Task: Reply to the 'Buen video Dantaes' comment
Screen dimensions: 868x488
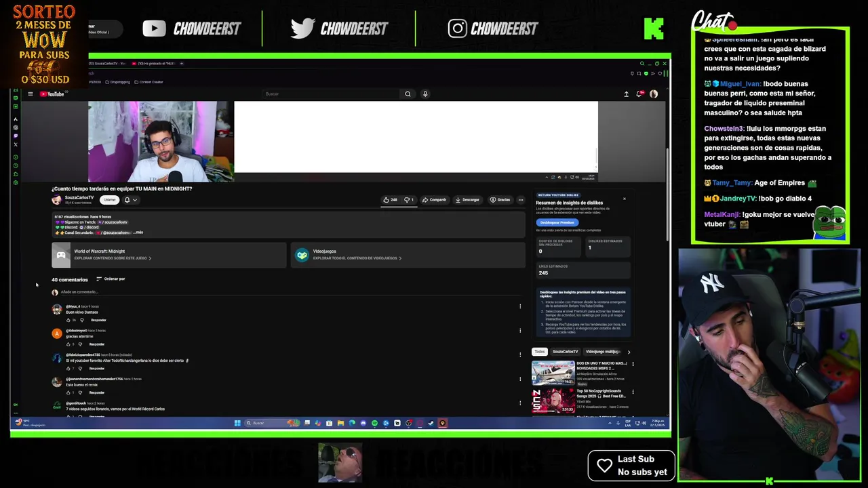Action: tap(98, 320)
